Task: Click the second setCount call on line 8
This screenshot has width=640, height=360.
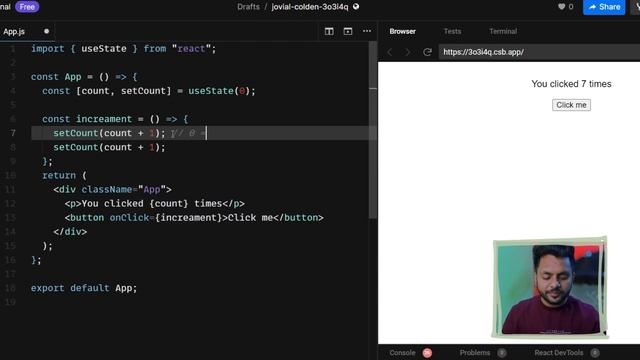Action: pyautogui.click(x=109, y=147)
